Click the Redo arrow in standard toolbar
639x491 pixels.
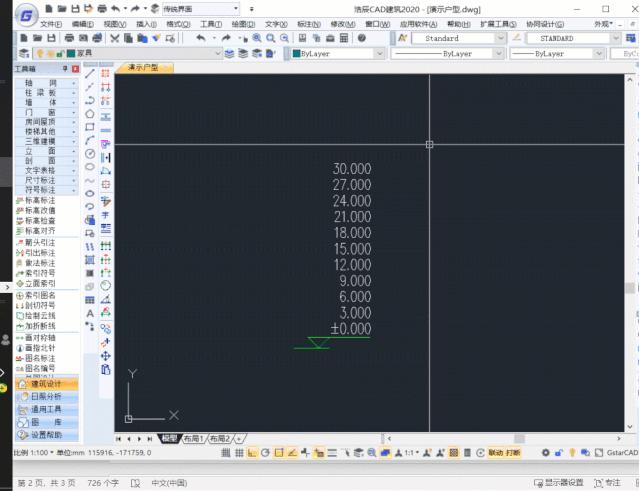click(x=226, y=38)
